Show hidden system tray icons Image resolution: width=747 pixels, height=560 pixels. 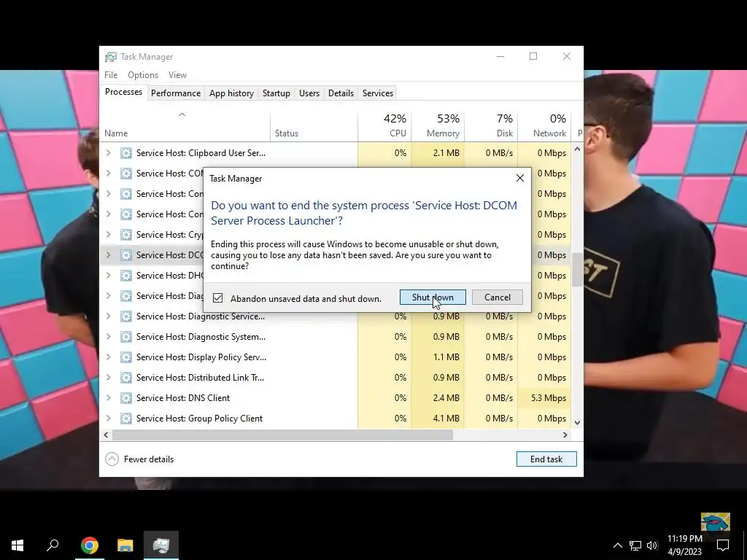coord(617,545)
